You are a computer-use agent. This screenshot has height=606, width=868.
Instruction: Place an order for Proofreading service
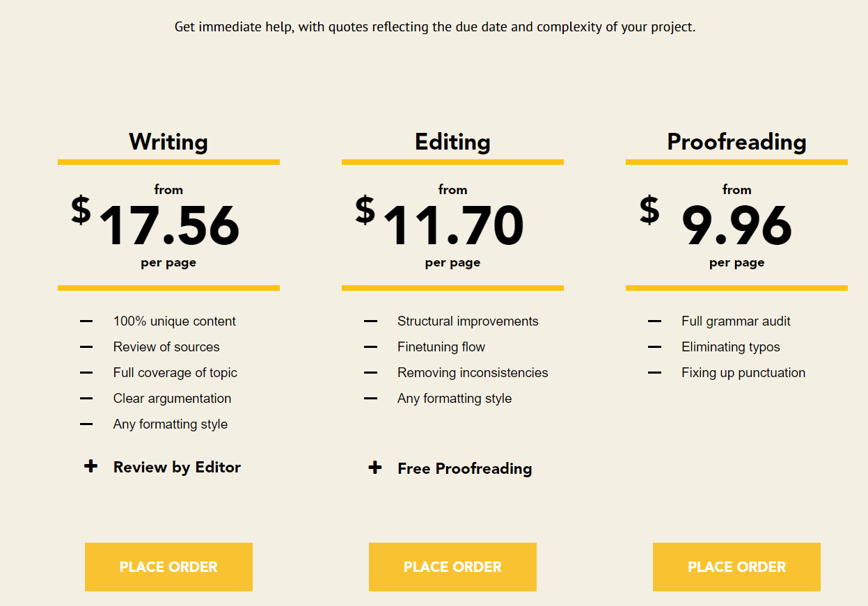(x=736, y=567)
